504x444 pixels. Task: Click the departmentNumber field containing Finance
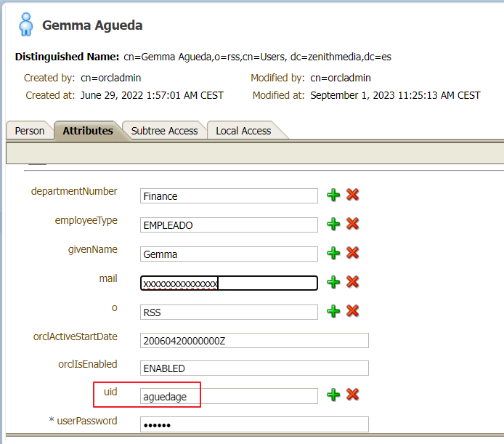click(229, 195)
